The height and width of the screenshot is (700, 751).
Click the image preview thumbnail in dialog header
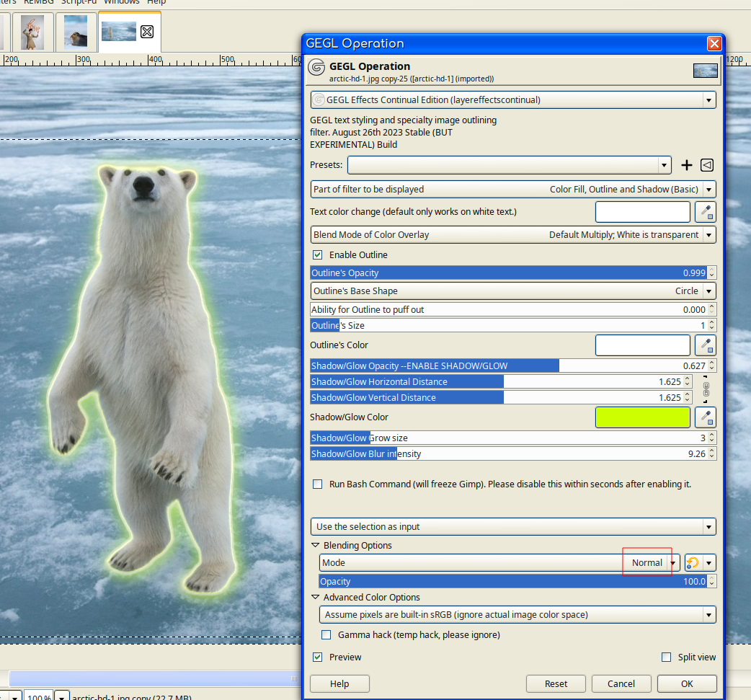pyautogui.click(x=706, y=71)
